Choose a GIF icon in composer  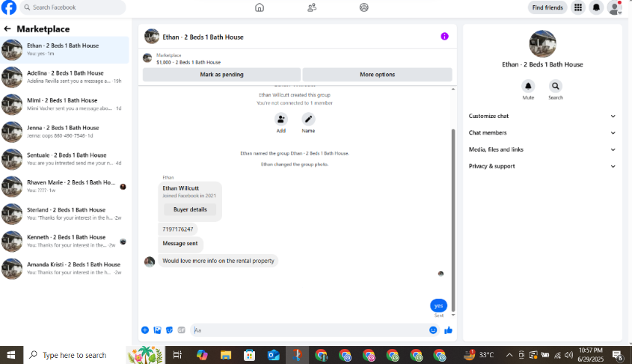[x=182, y=330]
